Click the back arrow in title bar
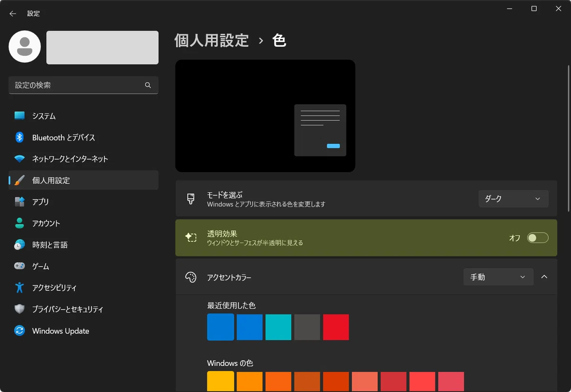This screenshot has width=571, height=392. tap(13, 14)
